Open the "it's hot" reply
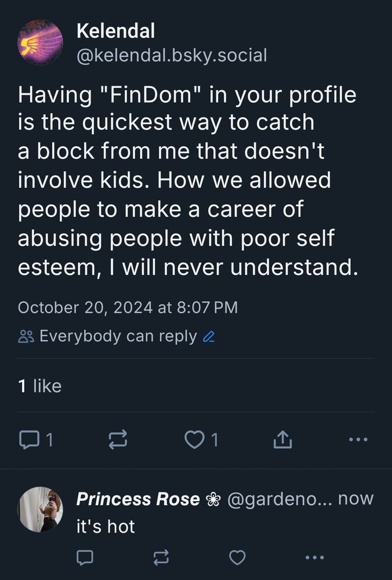Image resolution: width=392 pixels, height=580 pixels. [106, 527]
